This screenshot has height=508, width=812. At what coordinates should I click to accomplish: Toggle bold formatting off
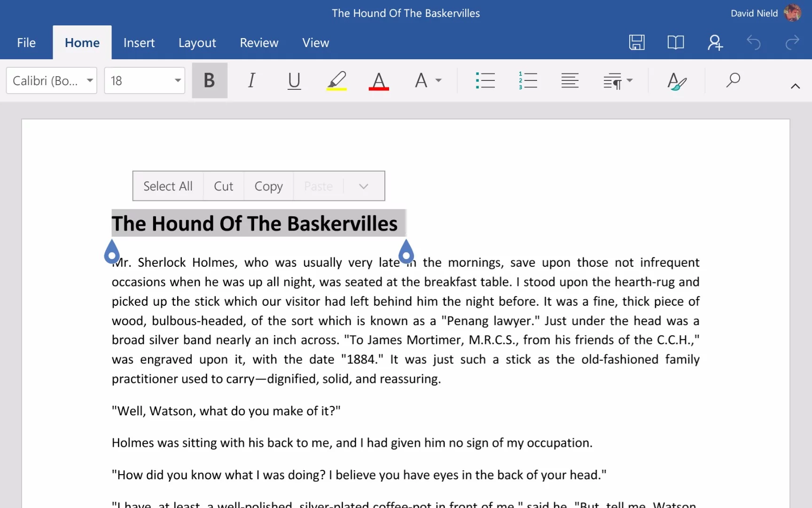[x=210, y=80]
